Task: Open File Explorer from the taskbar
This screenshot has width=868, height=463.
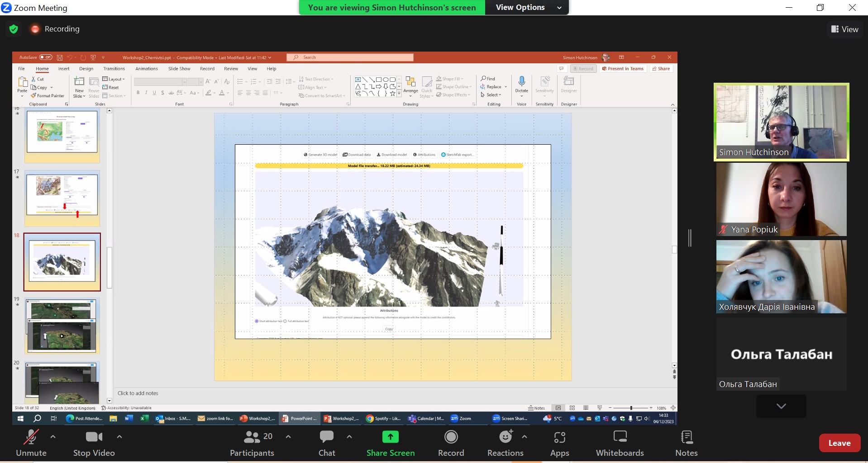Action: pos(113,419)
